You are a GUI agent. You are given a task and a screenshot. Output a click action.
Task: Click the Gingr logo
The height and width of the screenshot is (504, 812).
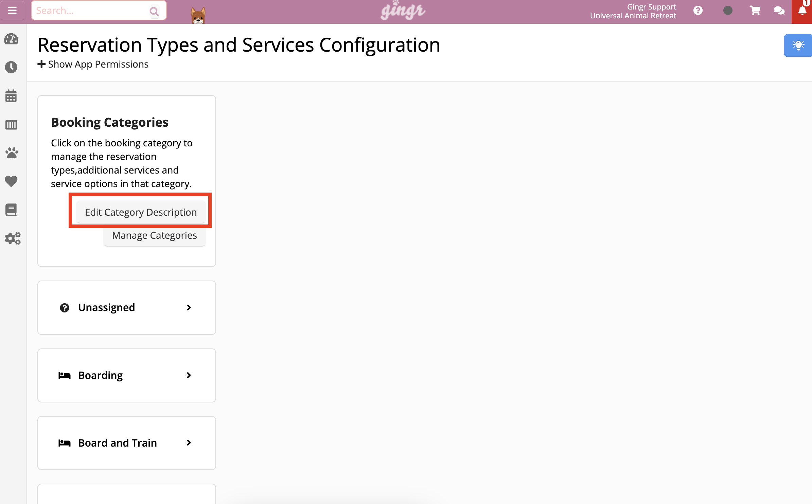click(x=403, y=11)
